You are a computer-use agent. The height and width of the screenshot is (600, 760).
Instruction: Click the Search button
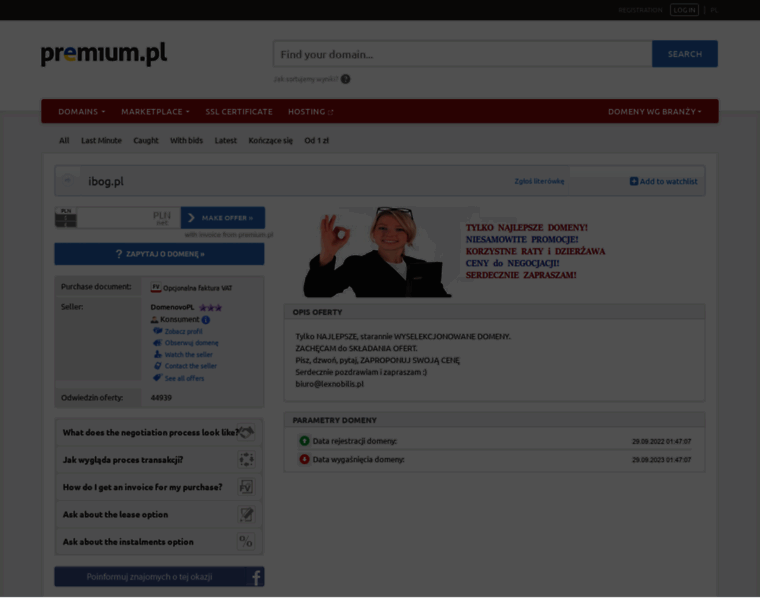coord(685,54)
